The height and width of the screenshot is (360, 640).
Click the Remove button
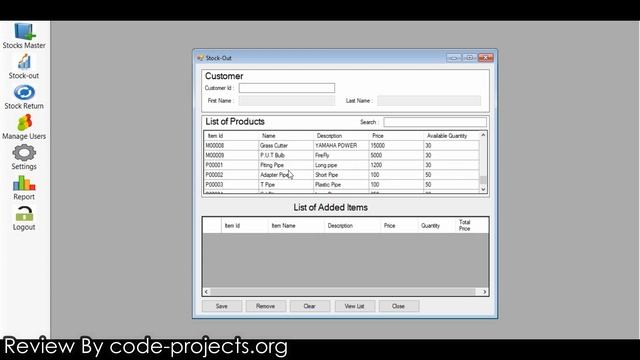pos(266,306)
